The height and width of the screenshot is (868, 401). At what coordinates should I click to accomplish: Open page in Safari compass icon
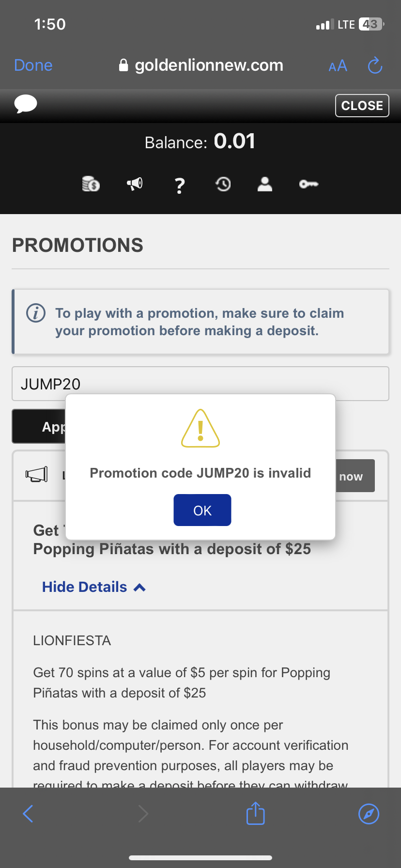369,814
